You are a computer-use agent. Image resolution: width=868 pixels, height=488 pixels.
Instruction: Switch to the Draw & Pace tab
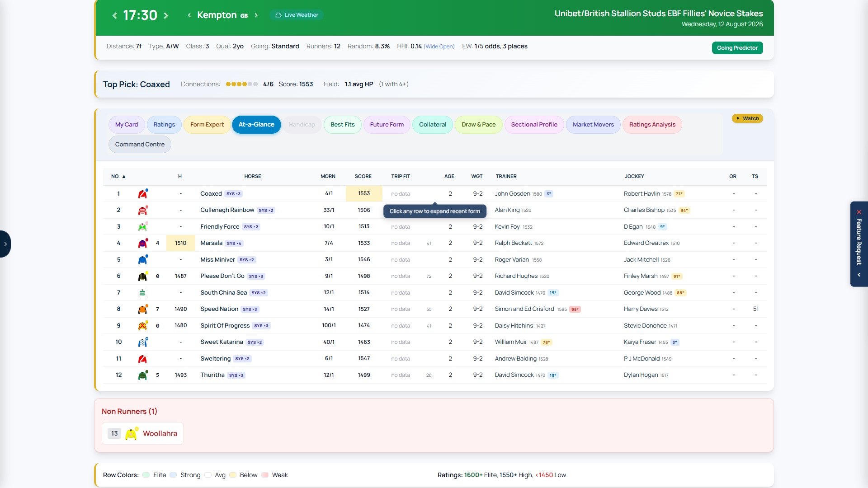click(x=478, y=125)
